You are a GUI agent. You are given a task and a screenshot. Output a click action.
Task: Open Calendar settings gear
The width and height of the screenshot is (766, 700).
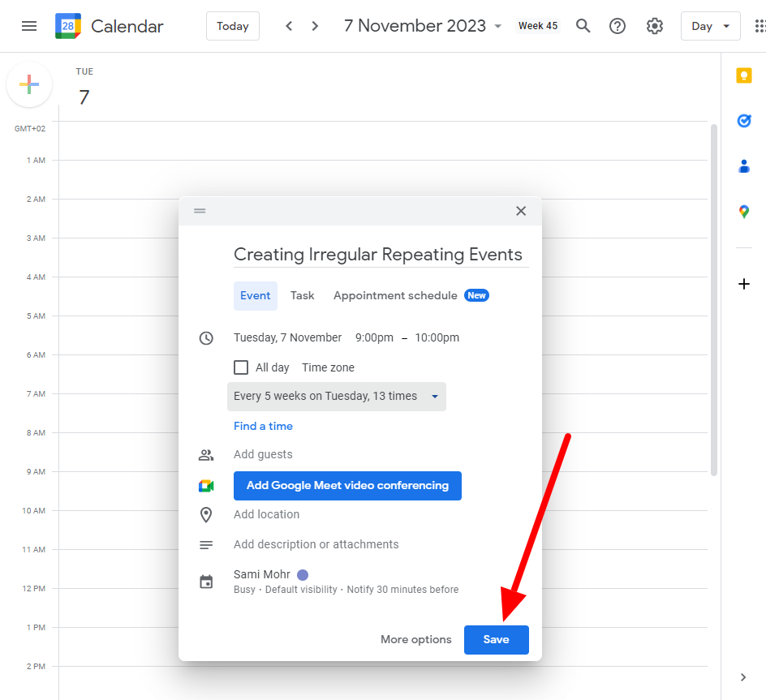pos(655,25)
